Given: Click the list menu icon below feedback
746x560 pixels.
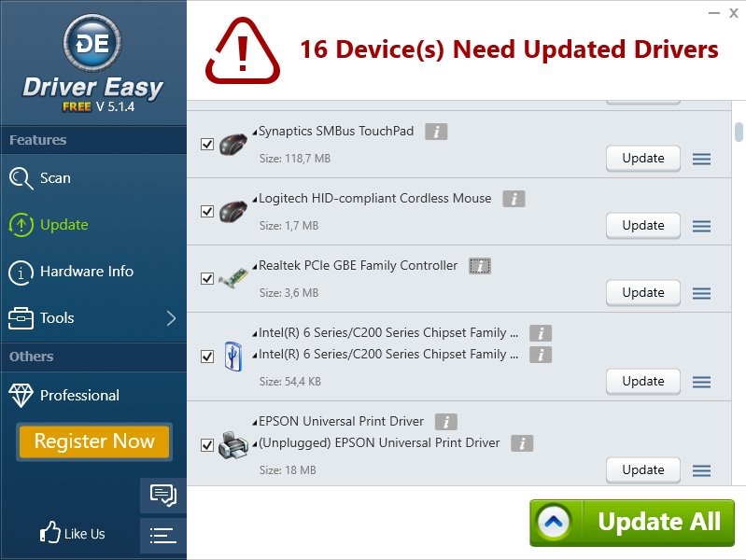Looking at the screenshot, I should pyautogui.click(x=162, y=536).
